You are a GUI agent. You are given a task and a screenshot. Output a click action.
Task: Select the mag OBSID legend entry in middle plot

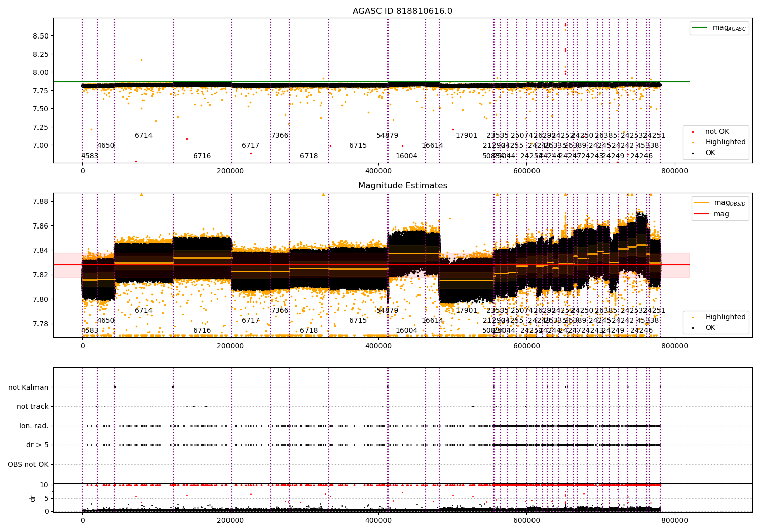pos(719,203)
